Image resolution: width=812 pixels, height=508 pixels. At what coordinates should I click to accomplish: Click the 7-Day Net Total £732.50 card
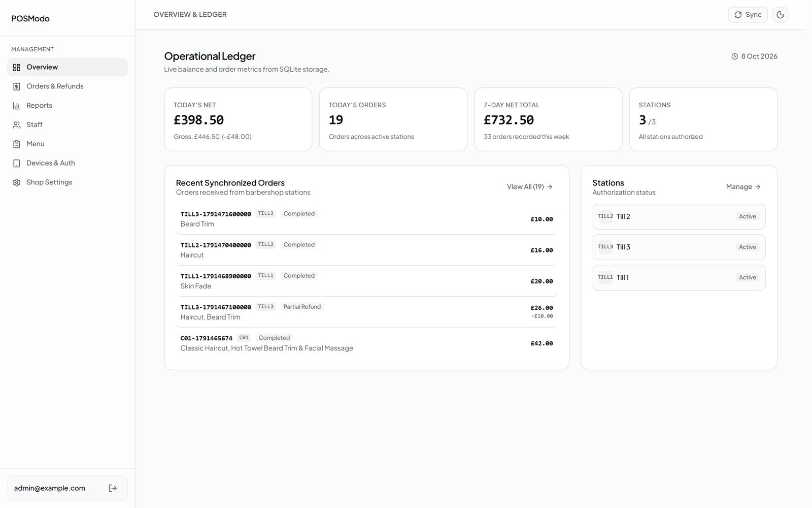click(548, 119)
